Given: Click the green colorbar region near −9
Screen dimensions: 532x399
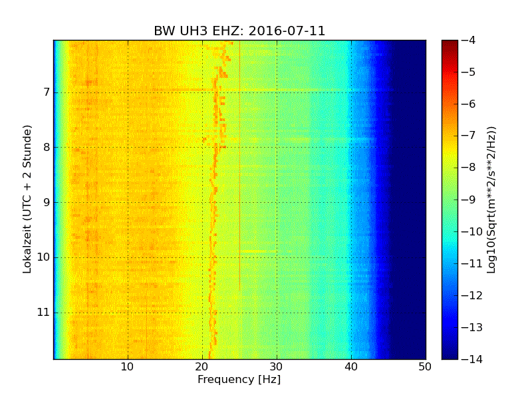Looking at the screenshot, I should tap(450, 199).
